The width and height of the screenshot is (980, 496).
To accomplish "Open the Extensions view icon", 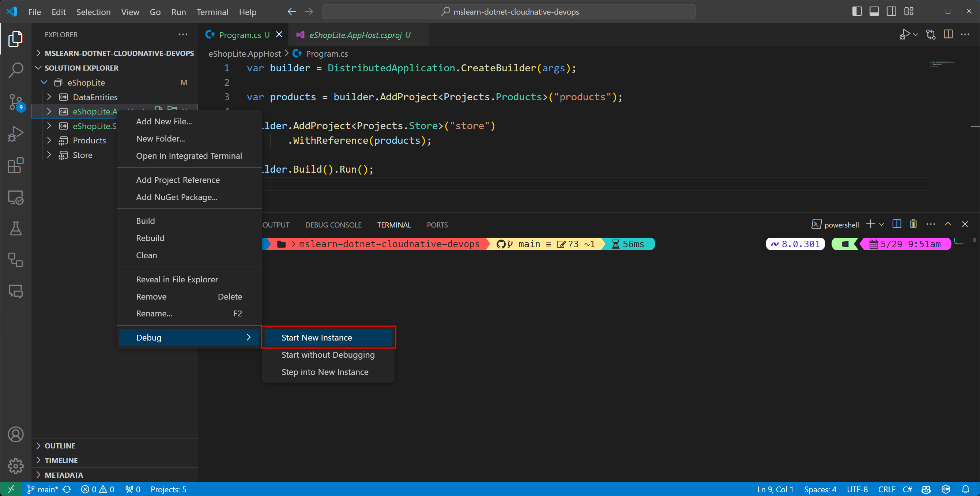I will point(16,165).
